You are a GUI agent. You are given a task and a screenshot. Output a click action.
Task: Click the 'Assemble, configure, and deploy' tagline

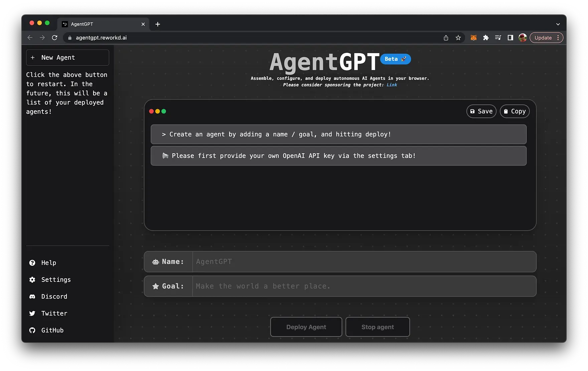340,78
